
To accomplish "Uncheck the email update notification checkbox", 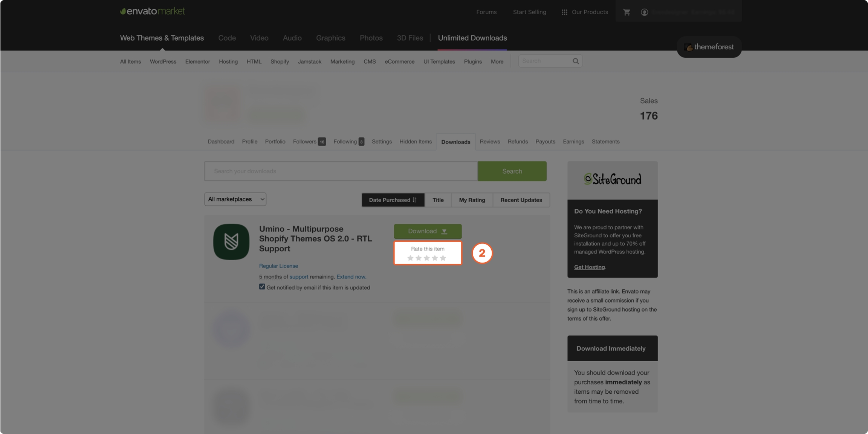I will coord(262,287).
